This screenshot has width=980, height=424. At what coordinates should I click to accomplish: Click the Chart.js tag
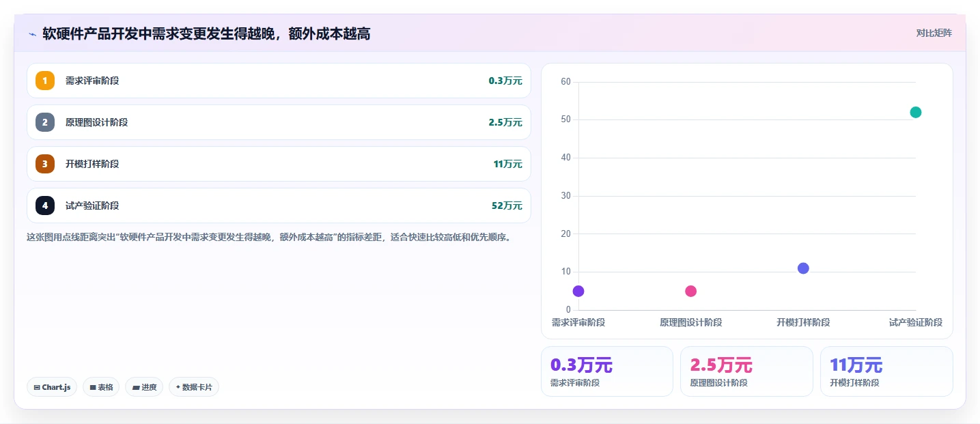click(x=53, y=387)
